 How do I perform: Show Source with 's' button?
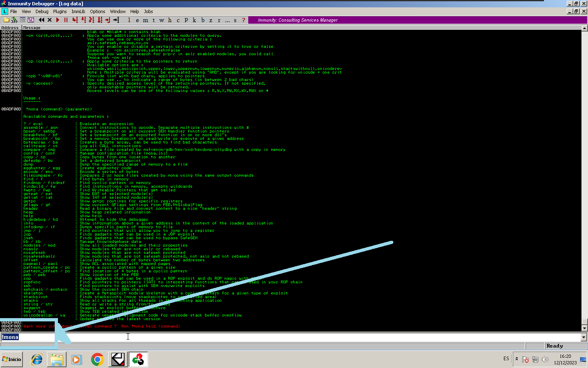click(x=235, y=20)
